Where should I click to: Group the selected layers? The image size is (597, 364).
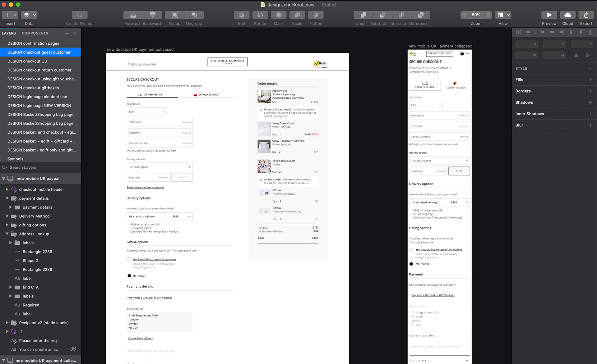click(174, 15)
